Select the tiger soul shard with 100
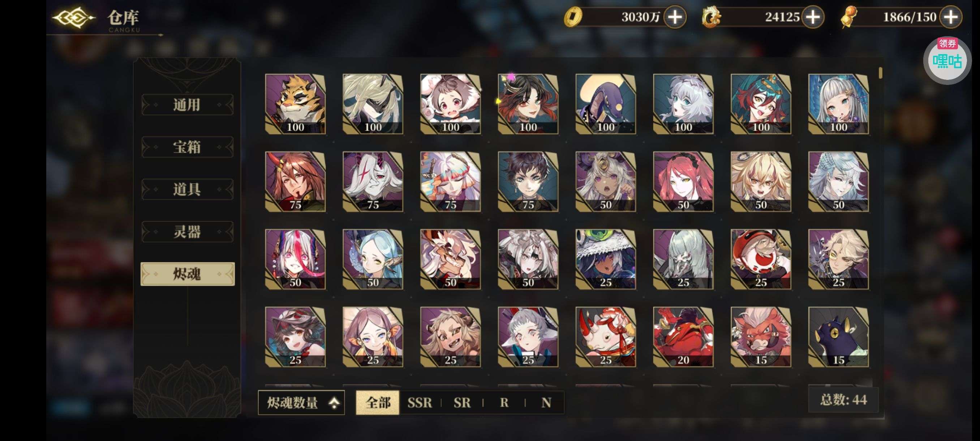980x441 pixels. pyautogui.click(x=295, y=104)
